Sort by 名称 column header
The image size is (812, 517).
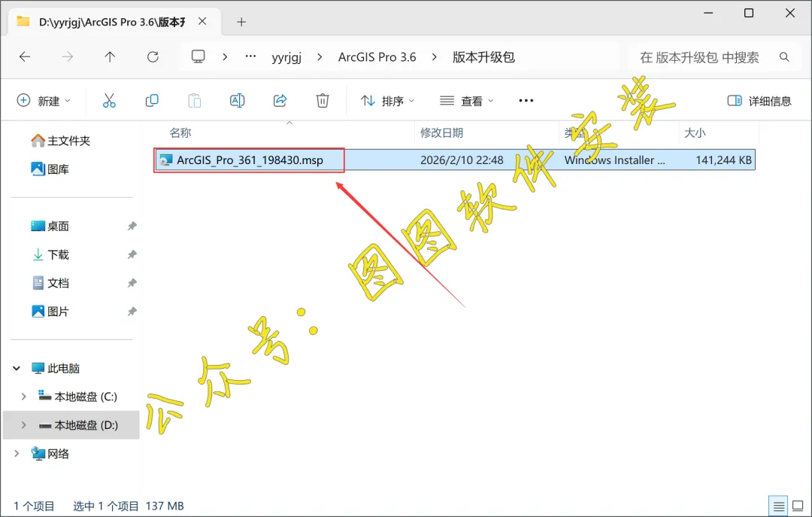pyautogui.click(x=180, y=132)
